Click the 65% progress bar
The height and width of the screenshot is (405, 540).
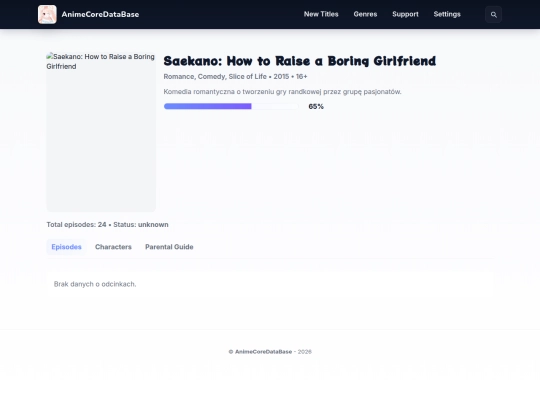[231, 106]
